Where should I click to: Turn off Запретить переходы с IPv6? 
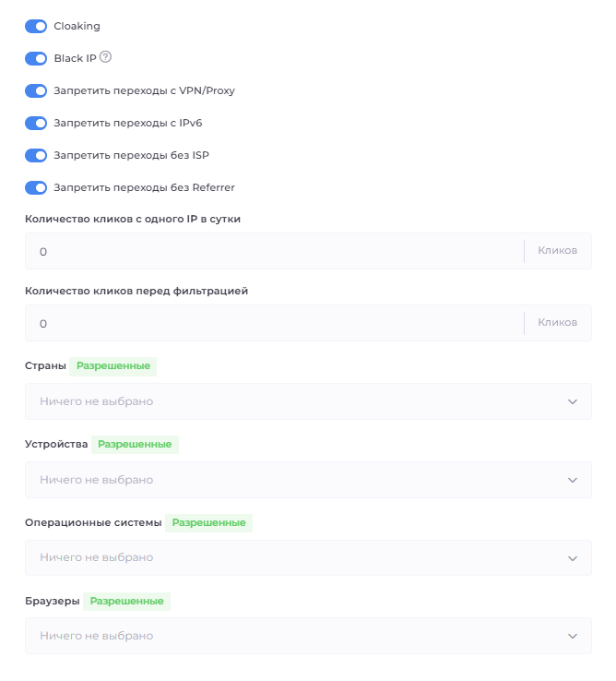click(x=36, y=123)
